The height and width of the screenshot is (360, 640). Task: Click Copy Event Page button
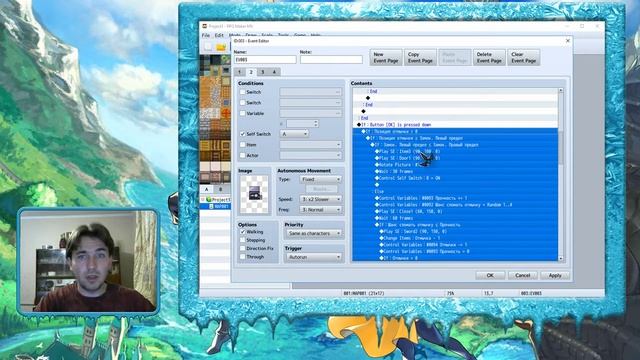pyautogui.click(x=420, y=58)
